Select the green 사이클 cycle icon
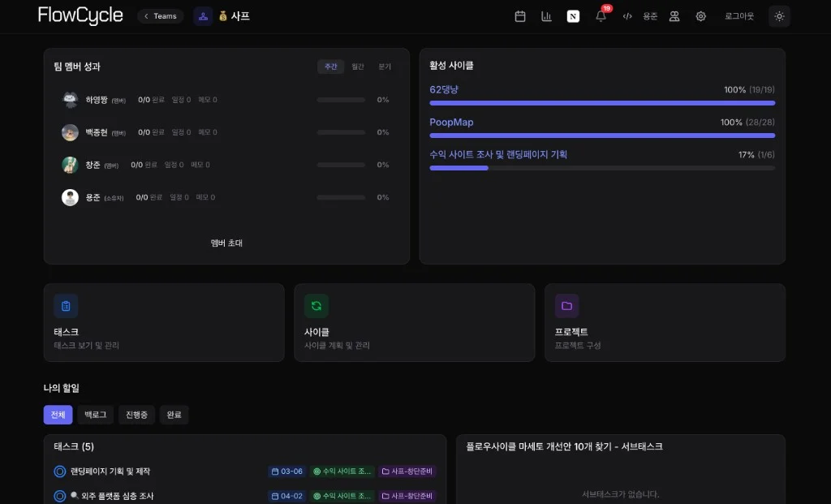The image size is (831, 504). pyautogui.click(x=316, y=306)
